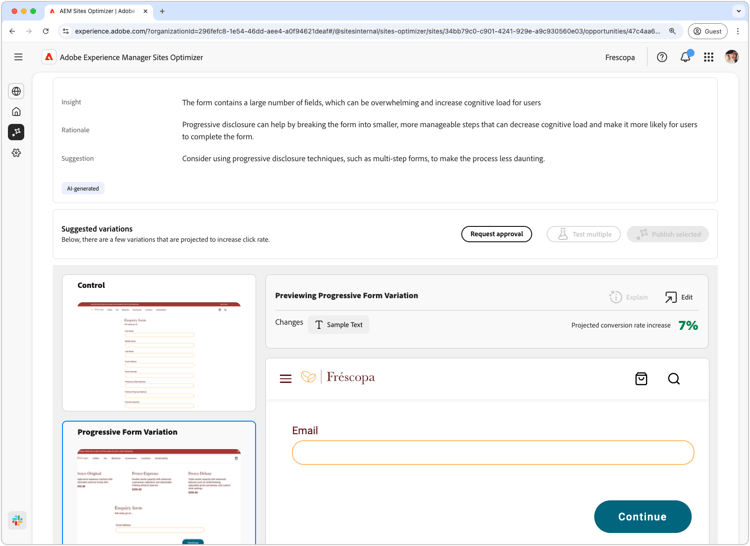Screen dimensions: 750x546
Task: Open the help question mark icon
Action: tap(662, 57)
